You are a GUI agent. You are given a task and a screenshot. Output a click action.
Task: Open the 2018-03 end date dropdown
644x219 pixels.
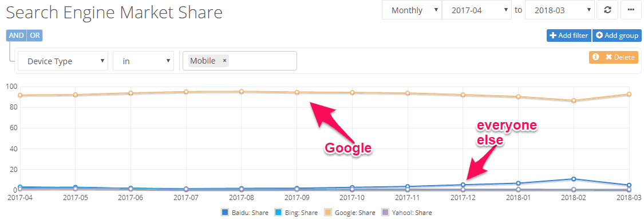(560, 10)
